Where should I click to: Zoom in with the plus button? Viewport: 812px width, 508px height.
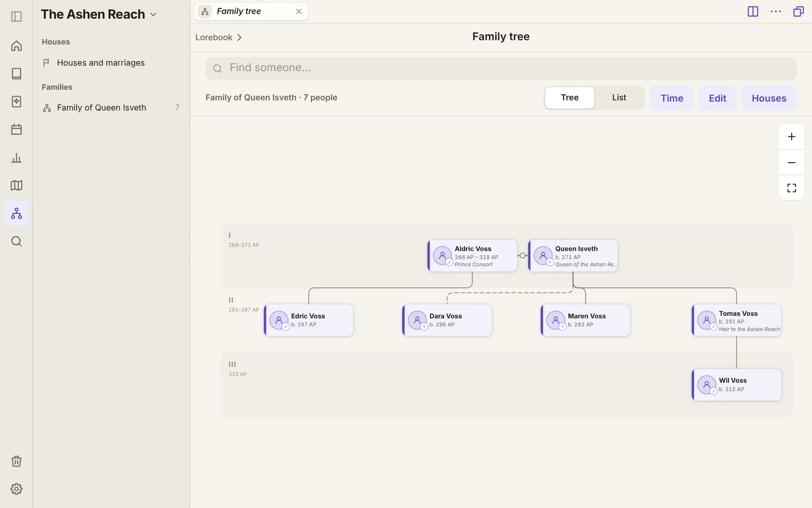tap(792, 137)
